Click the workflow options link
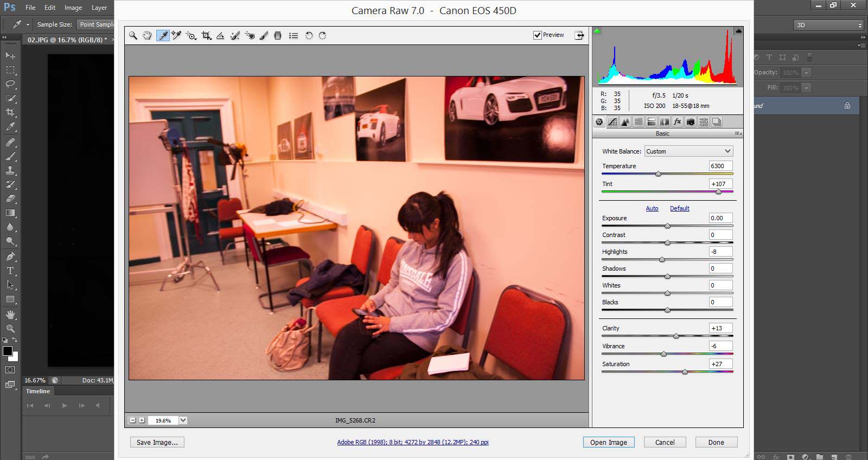The width and height of the screenshot is (868, 460). [x=413, y=442]
